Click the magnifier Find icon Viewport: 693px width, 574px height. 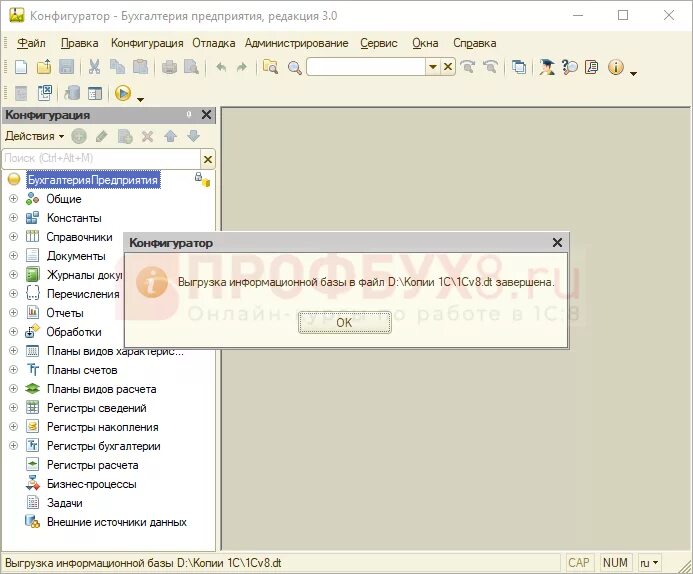pyautogui.click(x=295, y=68)
